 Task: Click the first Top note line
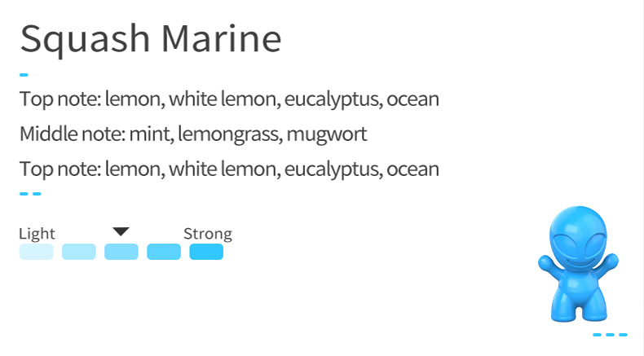(229, 99)
